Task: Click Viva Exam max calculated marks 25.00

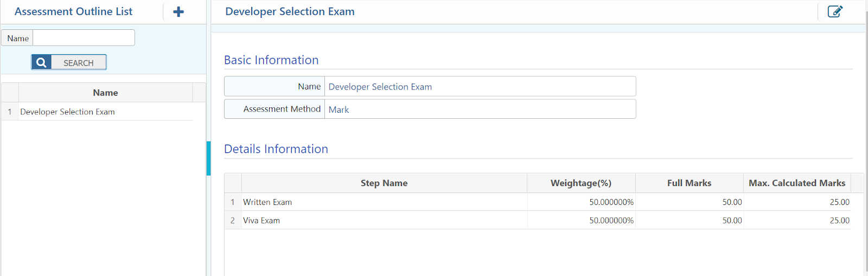Action: pyautogui.click(x=839, y=221)
